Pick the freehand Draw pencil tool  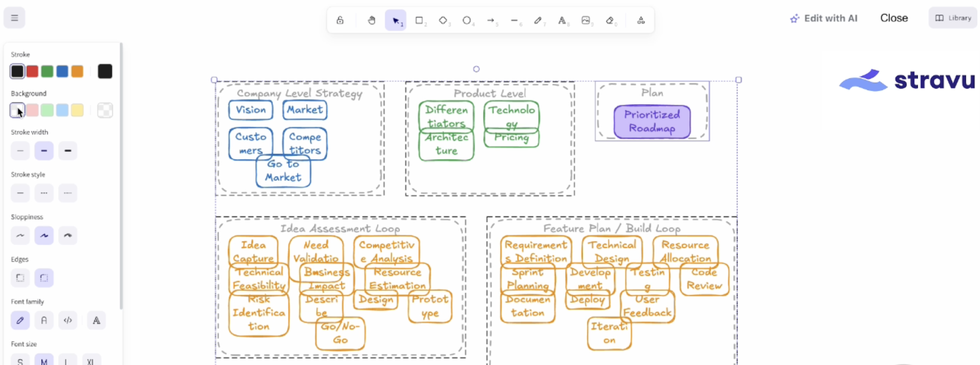(538, 20)
